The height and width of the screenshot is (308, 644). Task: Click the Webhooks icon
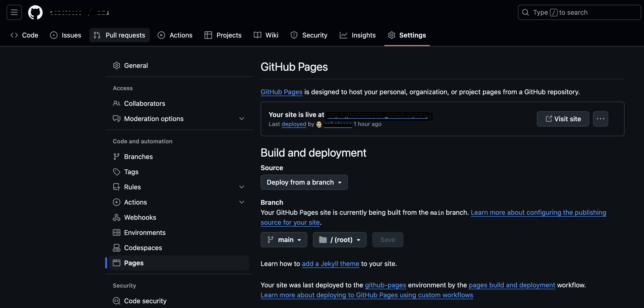click(117, 217)
